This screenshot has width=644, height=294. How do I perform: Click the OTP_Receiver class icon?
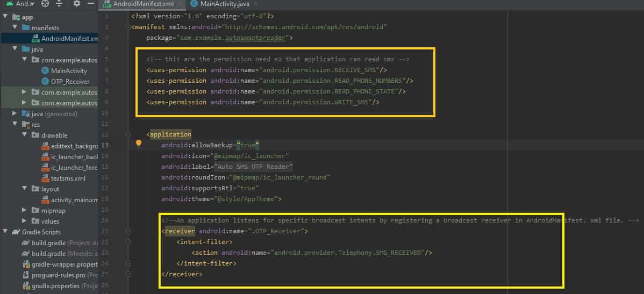(x=45, y=81)
